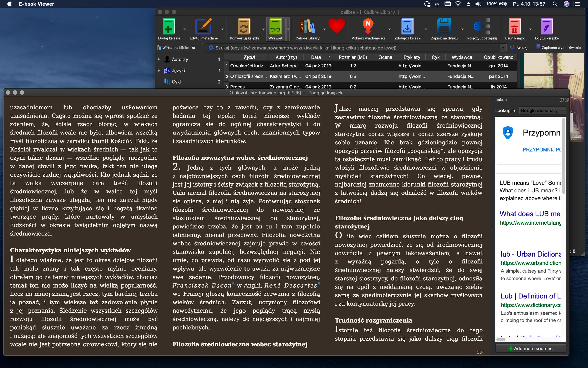The width and height of the screenshot is (588, 368).
Task: Click the Add more sources button
Action: (x=530, y=349)
